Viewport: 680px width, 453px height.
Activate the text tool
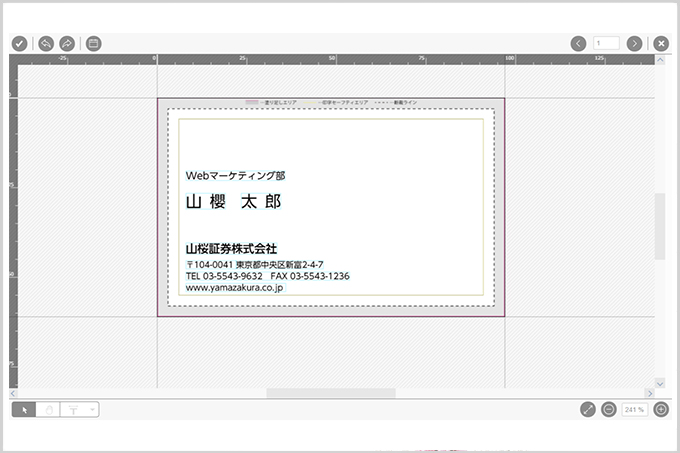73,409
